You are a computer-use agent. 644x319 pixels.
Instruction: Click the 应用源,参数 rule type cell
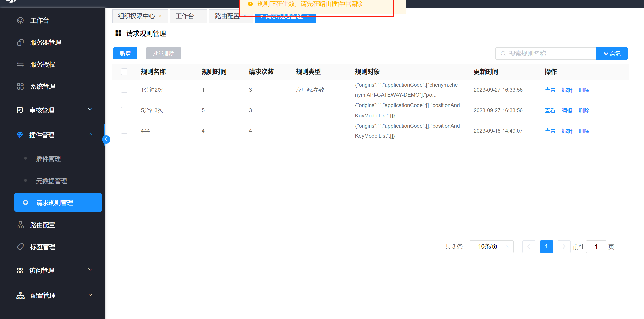310,90
